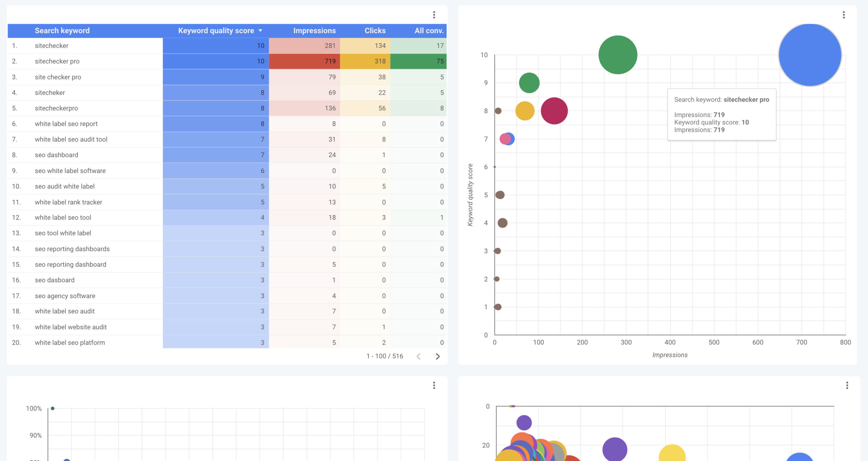Sort by the All conv. column header

coord(429,31)
